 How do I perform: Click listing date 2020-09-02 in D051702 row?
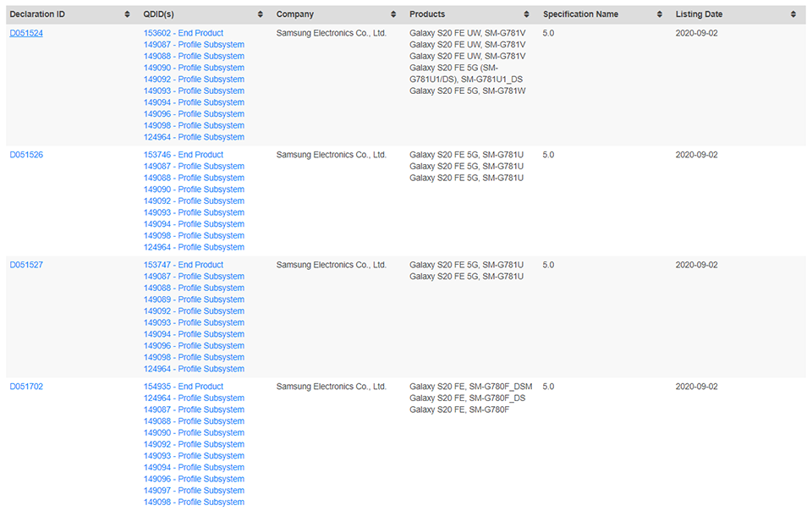tap(696, 387)
